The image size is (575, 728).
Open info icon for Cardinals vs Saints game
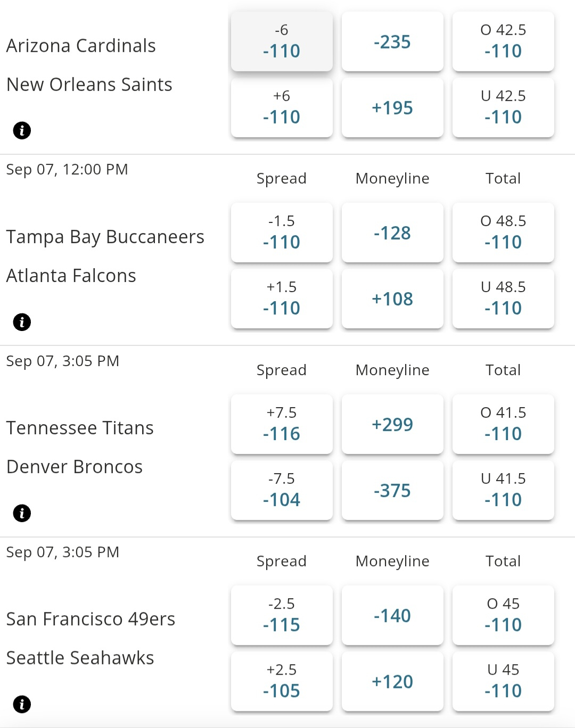tap(22, 130)
